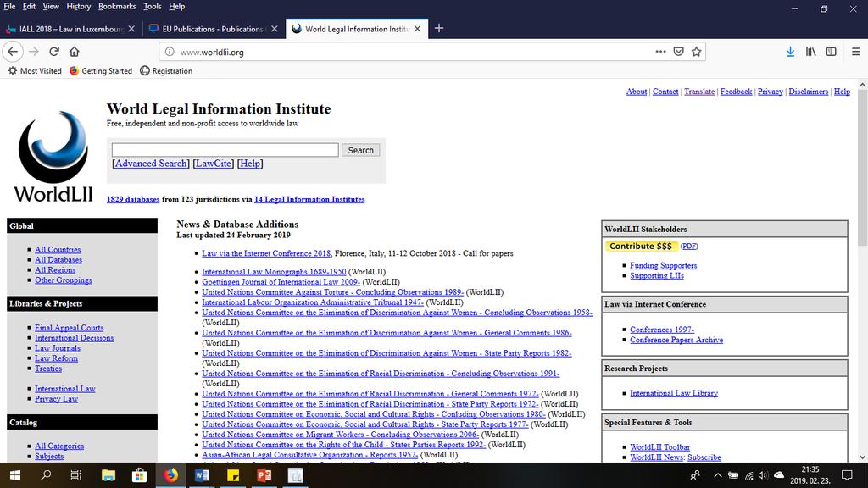868x488 pixels.
Task: Open Final Appeal Courts link
Action: tap(70, 328)
